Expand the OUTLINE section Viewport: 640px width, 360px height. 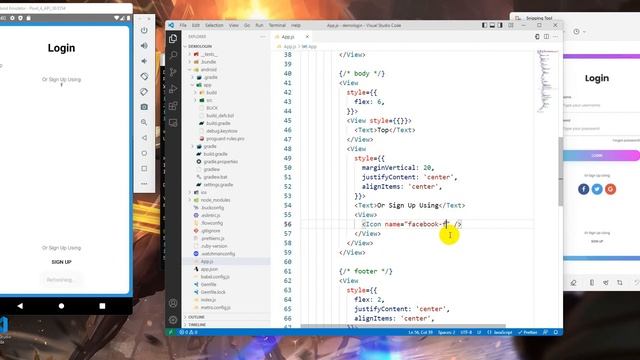[x=227, y=317]
